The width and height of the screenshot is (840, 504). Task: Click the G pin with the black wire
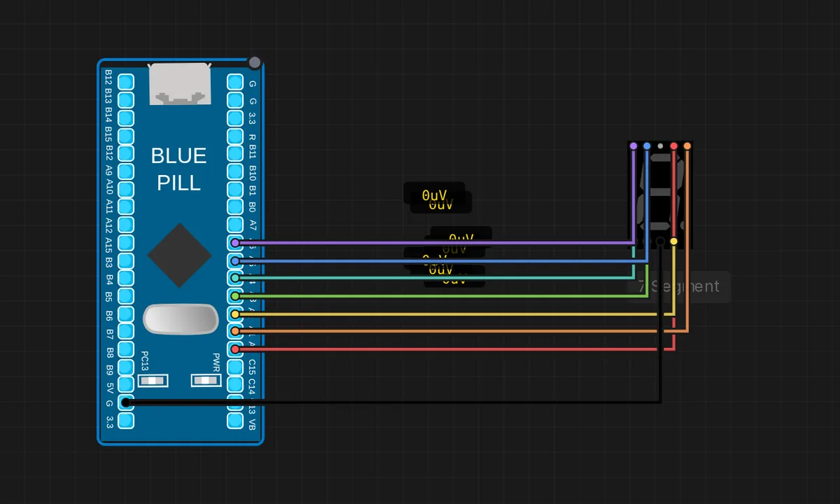(126, 402)
